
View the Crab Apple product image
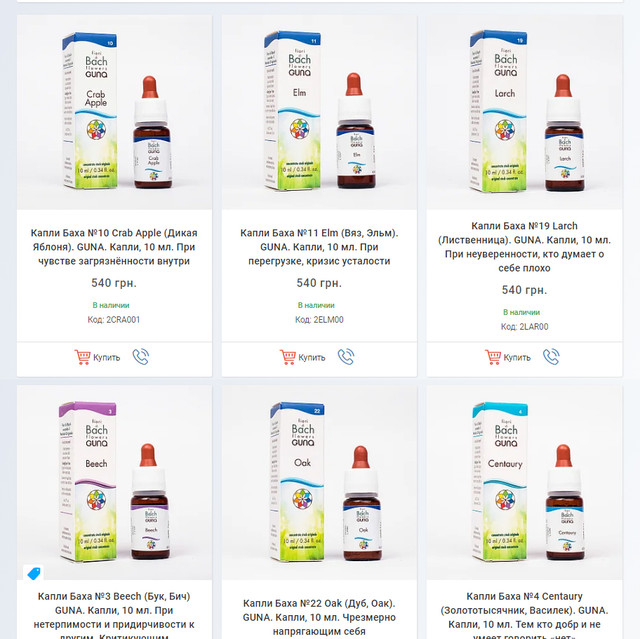click(114, 112)
